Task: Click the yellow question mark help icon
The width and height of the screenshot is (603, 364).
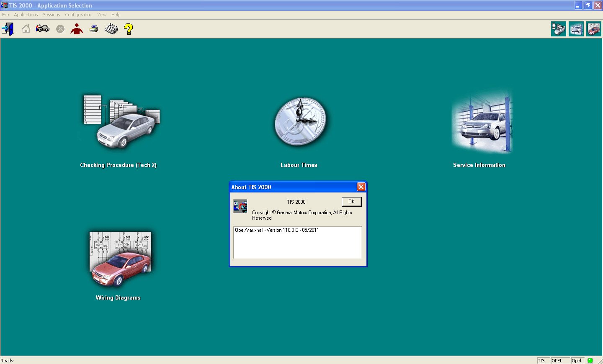Action: (129, 29)
